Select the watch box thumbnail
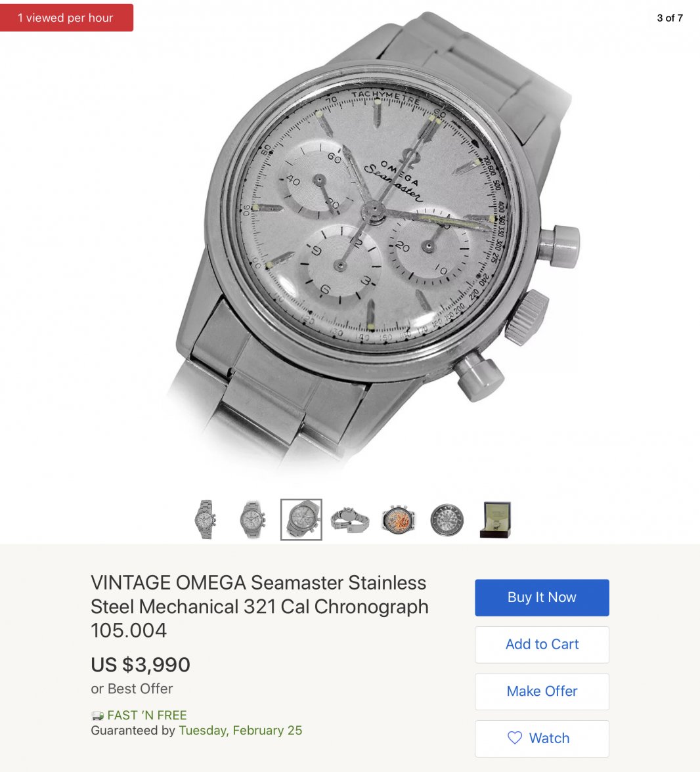 point(495,519)
